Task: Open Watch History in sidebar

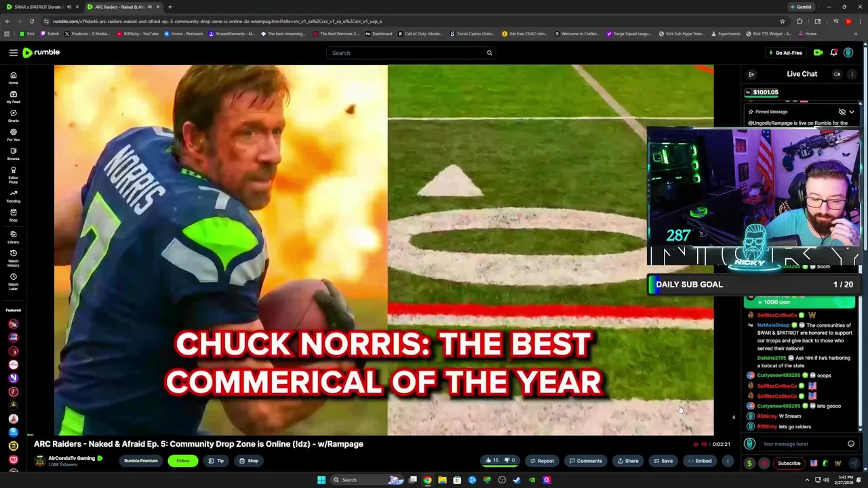Action: [x=13, y=258]
